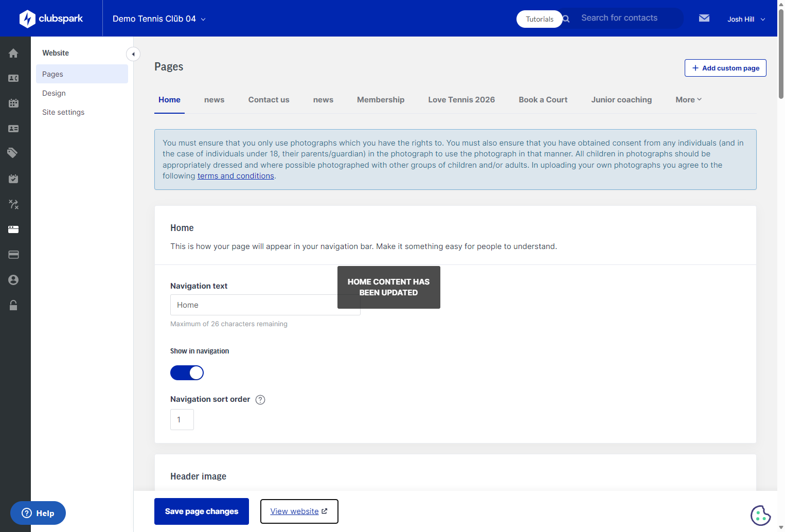Open the View website link

[x=299, y=511]
